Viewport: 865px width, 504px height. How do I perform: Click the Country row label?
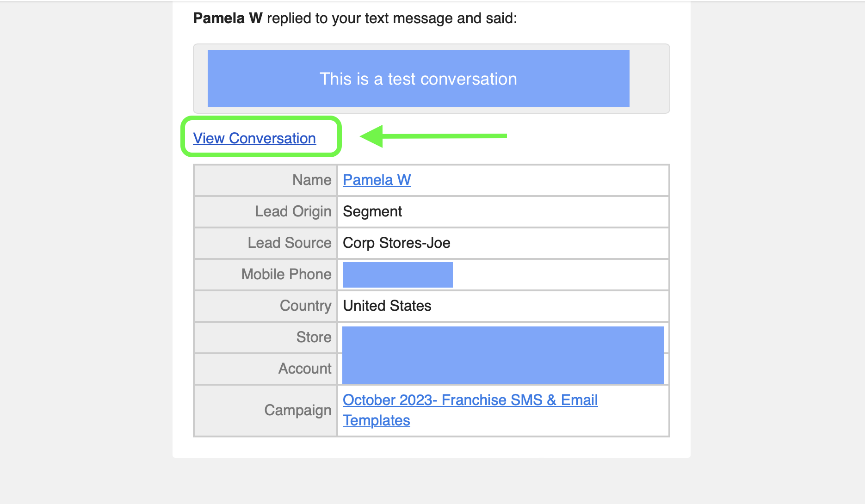(306, 306)
